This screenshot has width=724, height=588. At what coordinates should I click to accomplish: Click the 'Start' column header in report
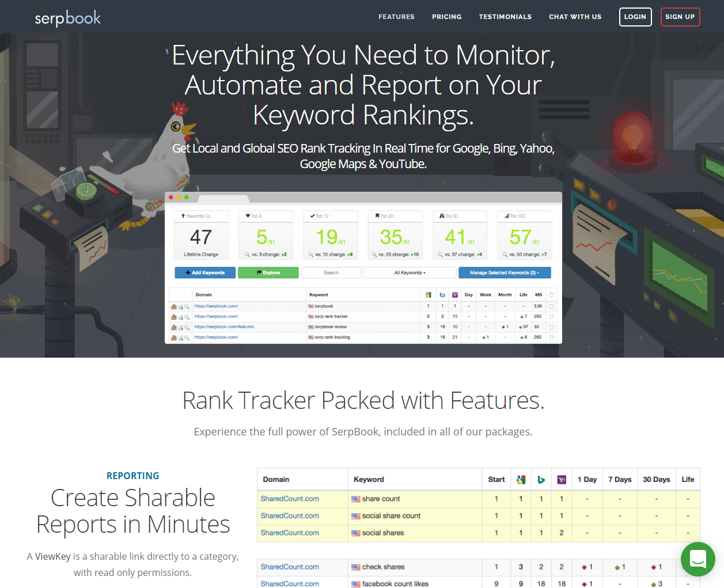click(496, 479)
